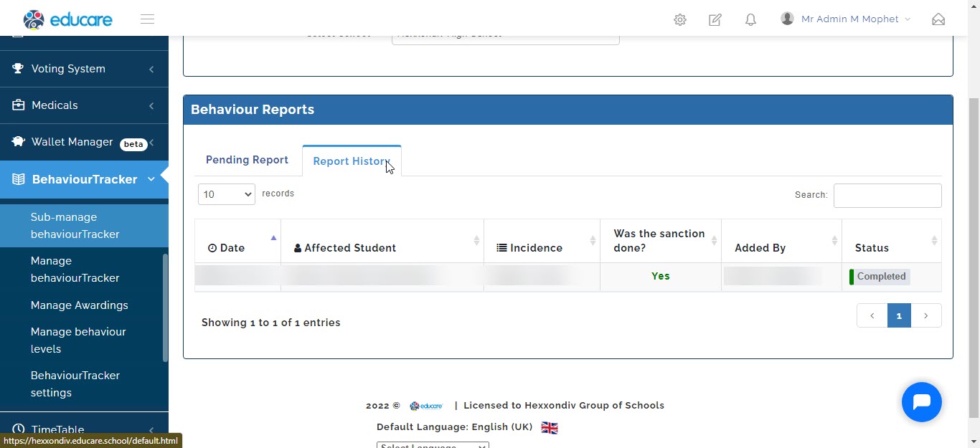Click the UK flag icon

550,428
